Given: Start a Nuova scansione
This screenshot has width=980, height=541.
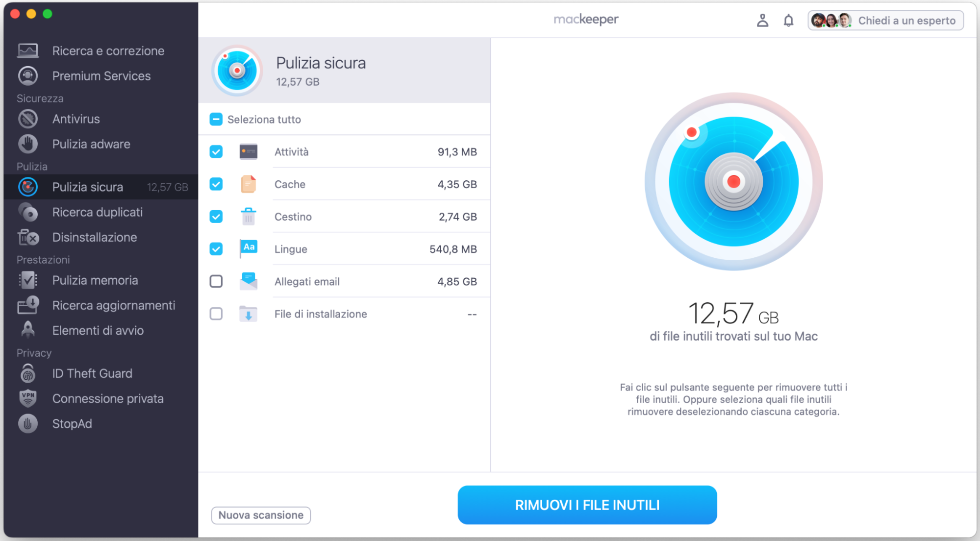Looking at the screenshot, I should [260, 515].
